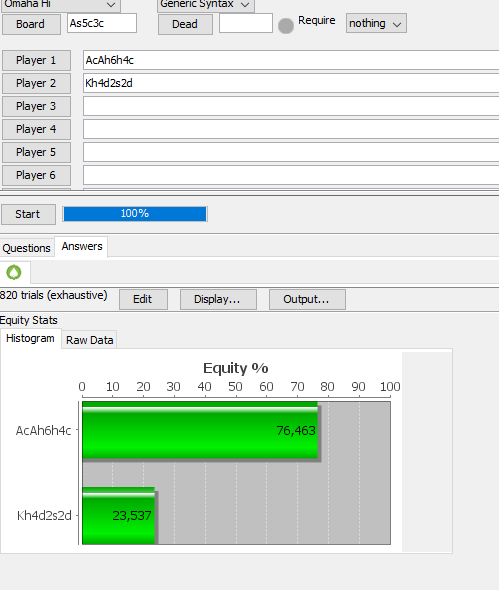499x590 pixels.
Task: Switch to the Raw Data tab
Action: click(90, 340)
